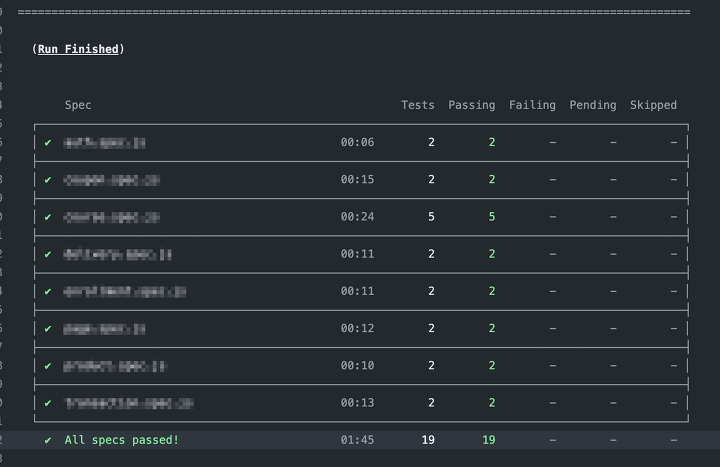This screenshot has width=720, height=467.
Task: Click the green passing total 19
Action: pyautogui.click(x=489, y=440)
